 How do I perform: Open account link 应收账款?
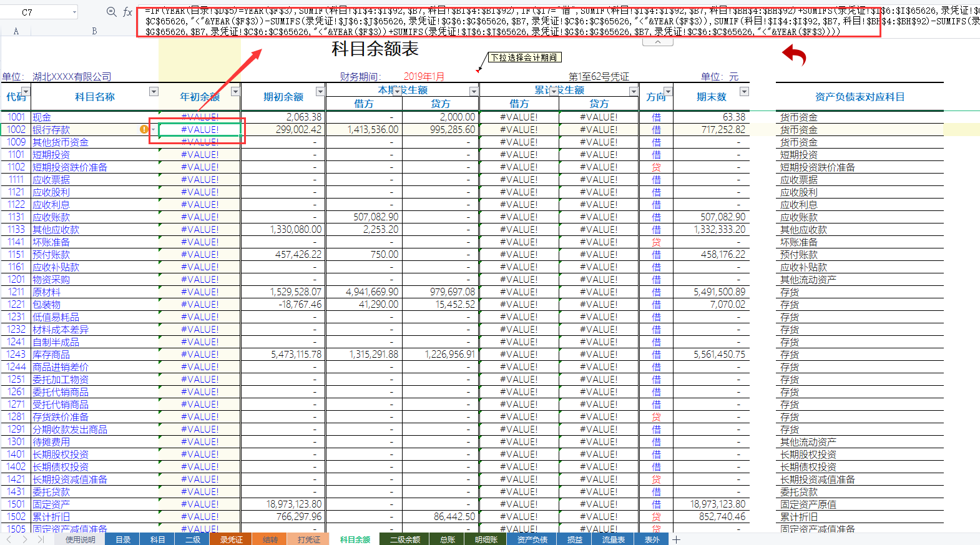(x=51, y=217)
